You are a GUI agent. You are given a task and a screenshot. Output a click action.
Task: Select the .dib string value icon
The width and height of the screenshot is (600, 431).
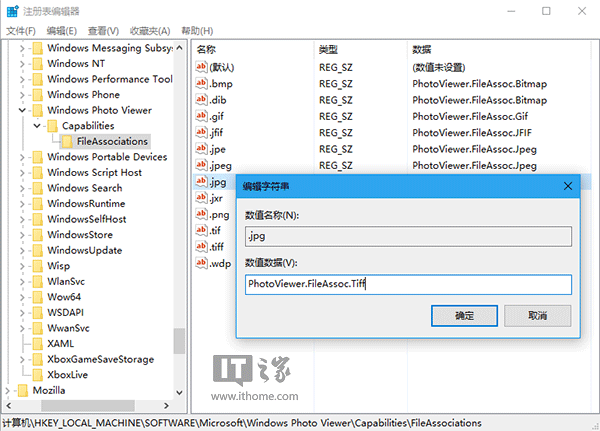(201, 100)
